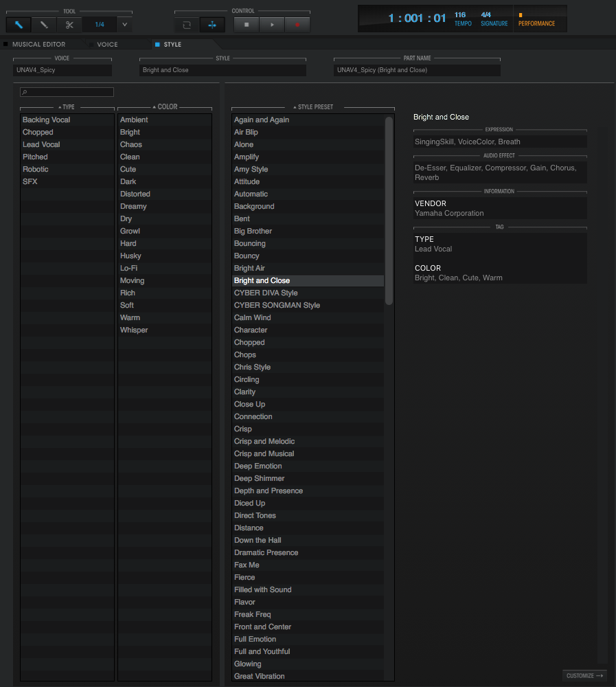Select Warm color
Viewport: 616px width, 687px height.
[x=165, y=317]
